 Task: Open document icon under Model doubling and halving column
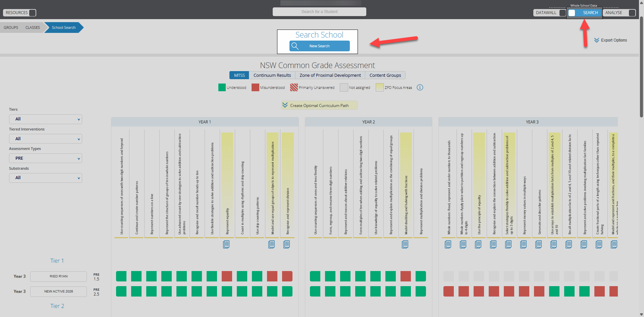(405, 245)
